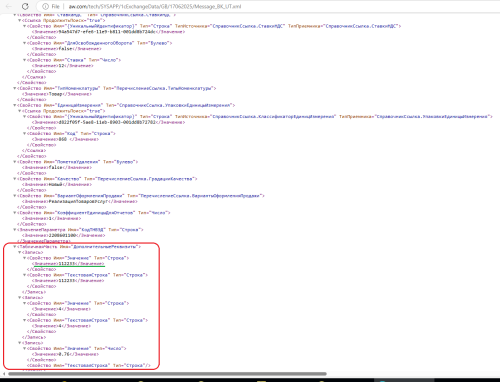Collapse the КоэффициентЕдиницыДляОтчетов property node

(15, 213)
